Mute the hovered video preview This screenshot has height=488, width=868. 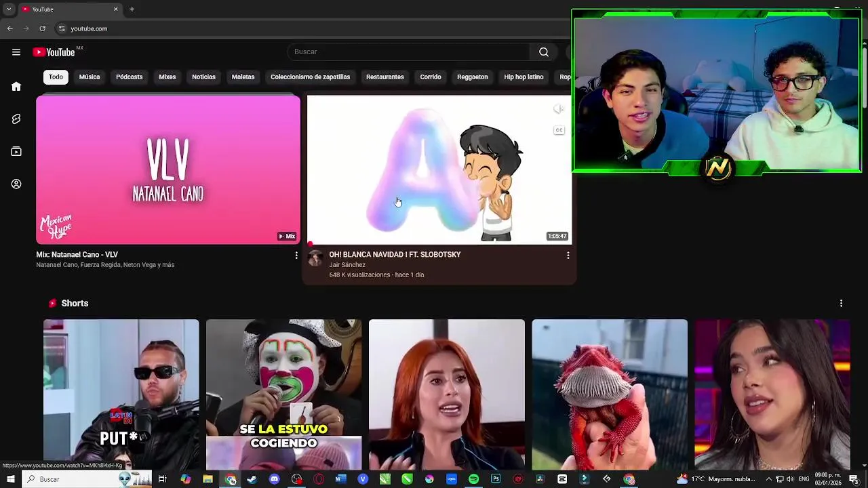pos(559,109)
